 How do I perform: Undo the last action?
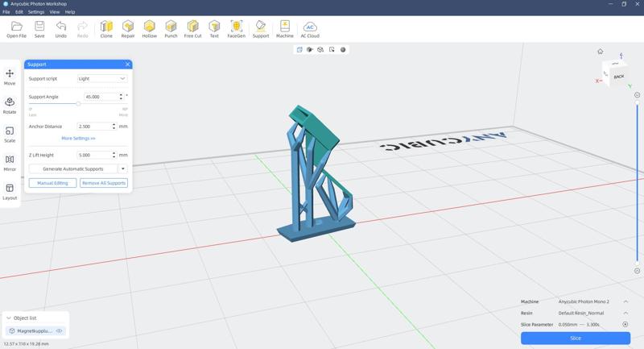(x=61, y=29)
